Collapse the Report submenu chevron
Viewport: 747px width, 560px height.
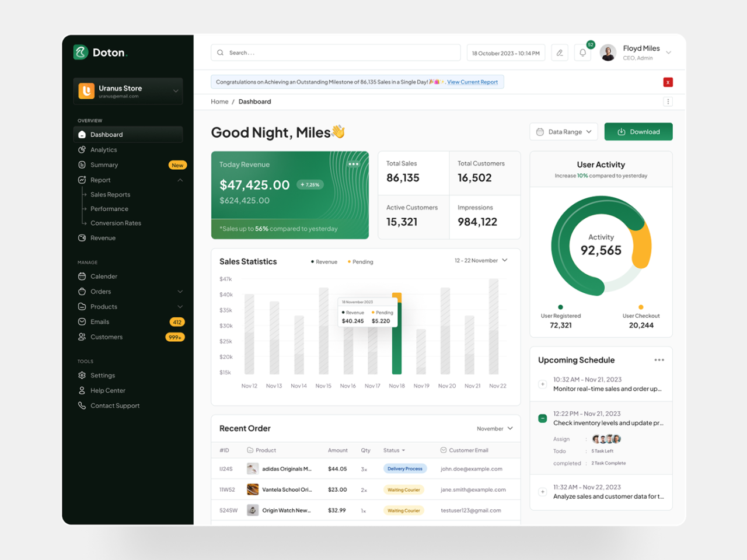click(x=180, y=180)
